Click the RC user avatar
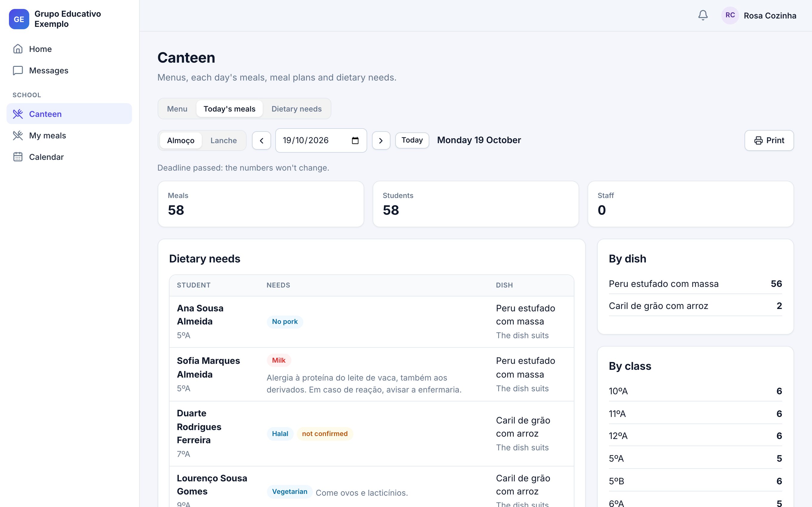The height and width of the screenshot is (507, 812). 730,16
